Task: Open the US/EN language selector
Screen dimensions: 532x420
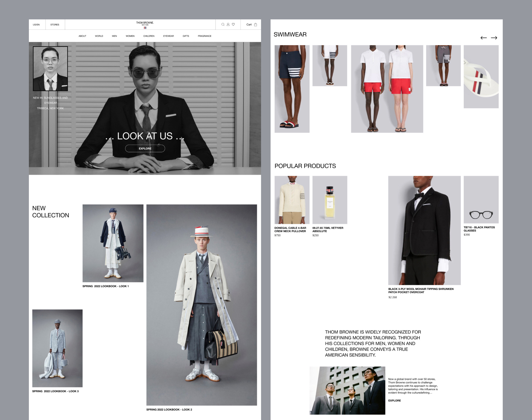Action: pos(36,25)
